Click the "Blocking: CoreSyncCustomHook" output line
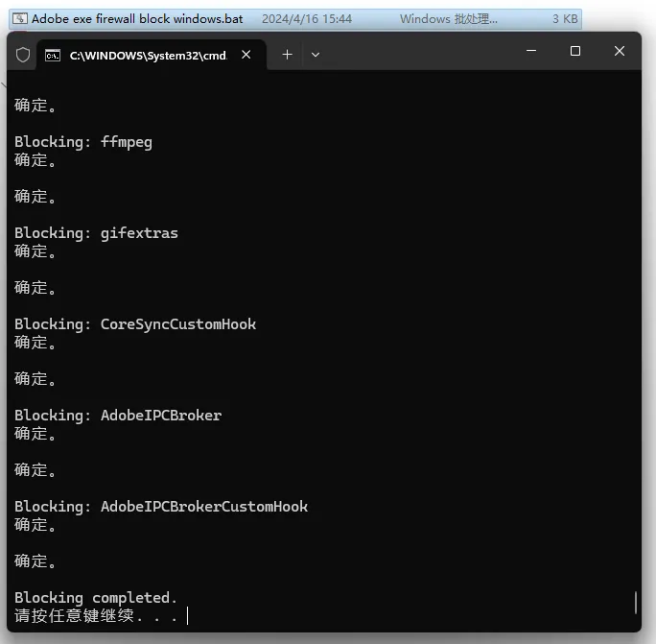The image size is (656, 644). coord(135,324)
